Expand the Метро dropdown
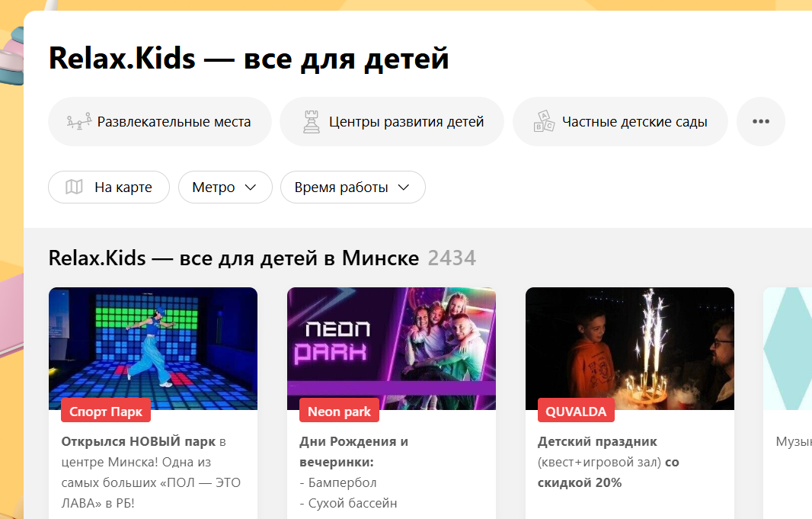The image size is (812, 519). coord(225,187)
